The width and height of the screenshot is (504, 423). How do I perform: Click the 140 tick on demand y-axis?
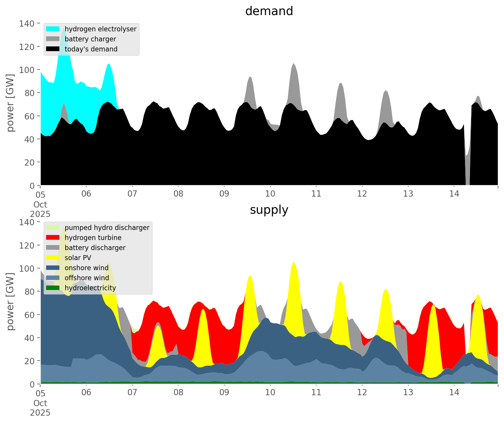click(27, 23)
